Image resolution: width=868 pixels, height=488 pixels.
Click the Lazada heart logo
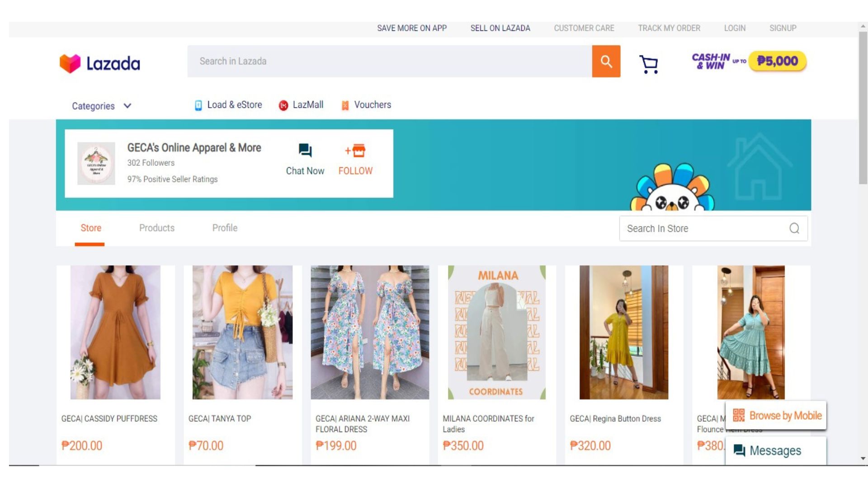70,64
